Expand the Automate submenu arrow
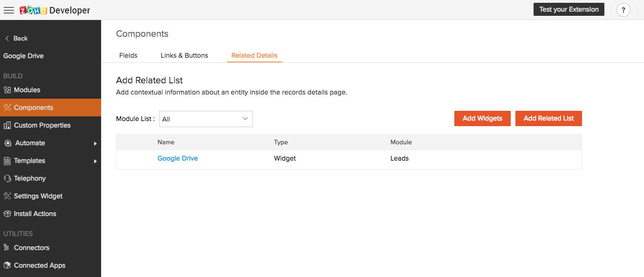Screen dimensions: 644x277 [95, 143]
